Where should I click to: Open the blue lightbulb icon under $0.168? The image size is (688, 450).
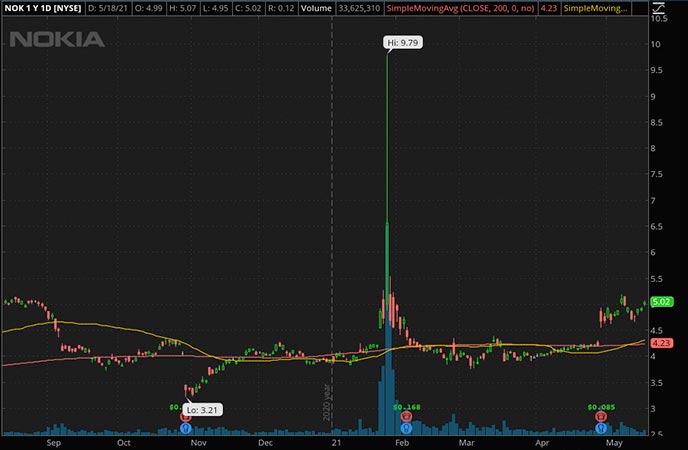pyautogui.click(x=406, y=428)
